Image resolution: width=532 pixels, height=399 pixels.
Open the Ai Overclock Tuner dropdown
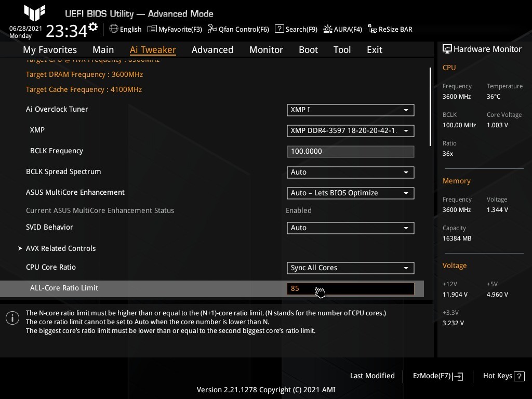[x=350, y=110]
